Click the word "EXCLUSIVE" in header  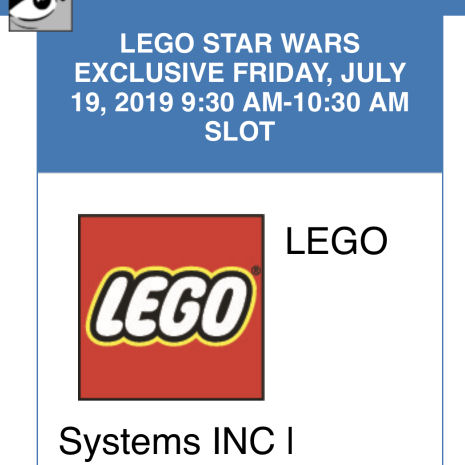pos(149,73)
